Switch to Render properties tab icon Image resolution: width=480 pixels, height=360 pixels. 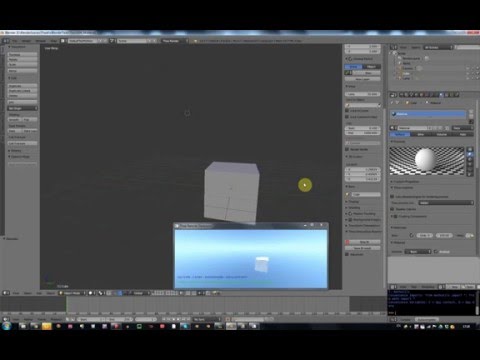(x=402, y=95)
